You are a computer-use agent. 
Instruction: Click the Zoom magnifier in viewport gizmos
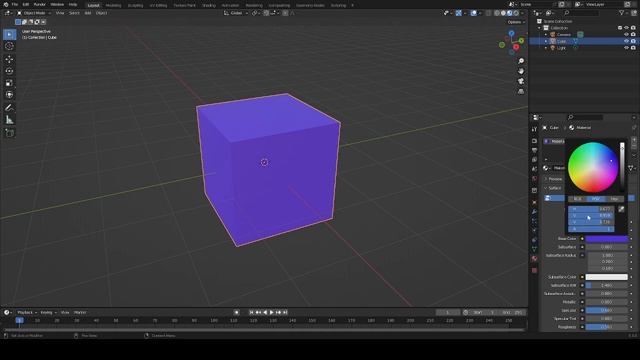521,61
